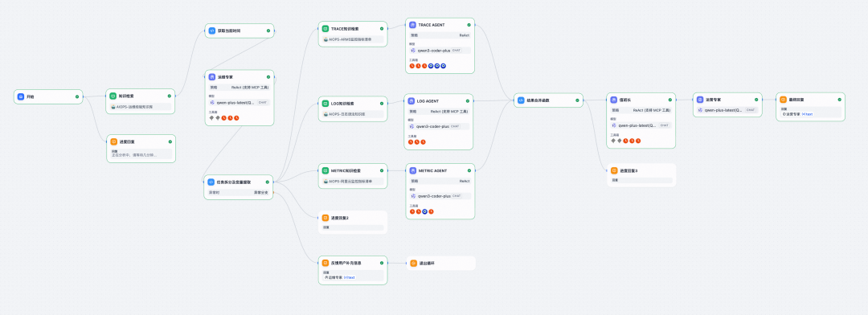Click the reply message text in 进度回复 node

point(134,155)
